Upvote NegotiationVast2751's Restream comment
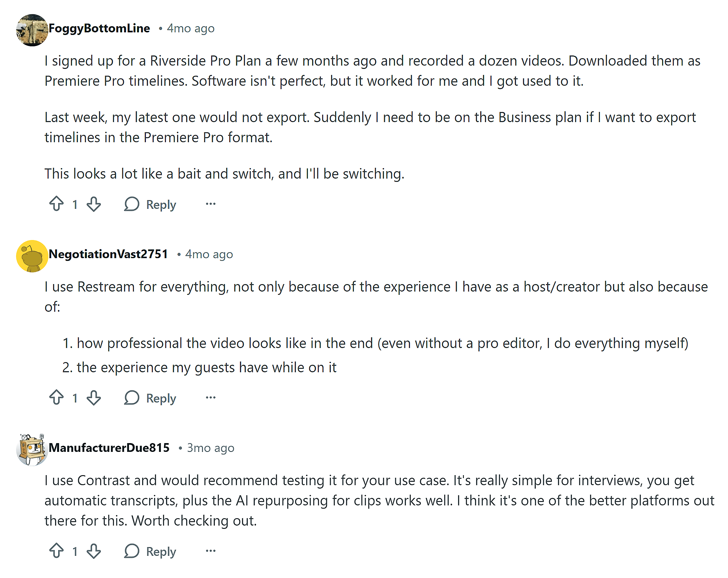The image size is (728, 578). 57,398
